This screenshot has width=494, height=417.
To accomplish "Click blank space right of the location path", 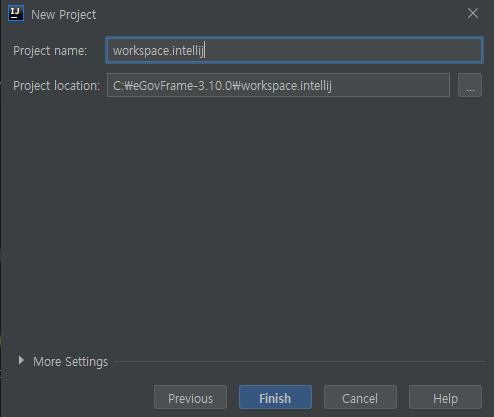I will pyautogui.click(x=390, y=85).
